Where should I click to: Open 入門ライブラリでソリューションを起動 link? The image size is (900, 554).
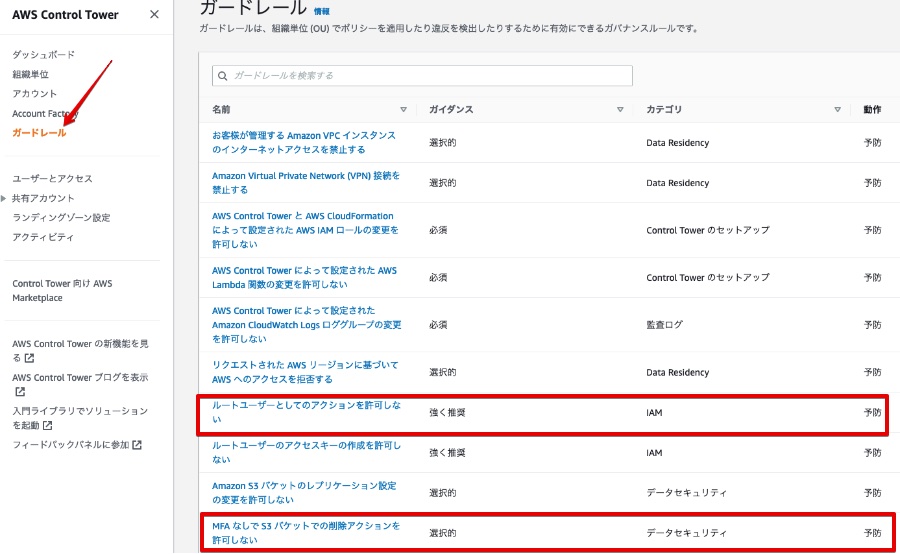[x=80, y=418]
